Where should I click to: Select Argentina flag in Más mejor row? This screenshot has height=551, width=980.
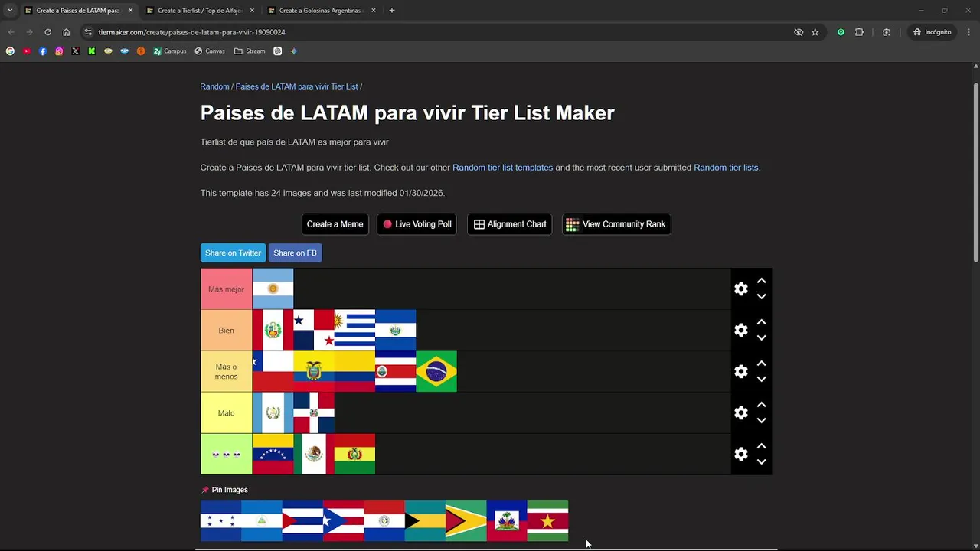(x=273, y=289)
